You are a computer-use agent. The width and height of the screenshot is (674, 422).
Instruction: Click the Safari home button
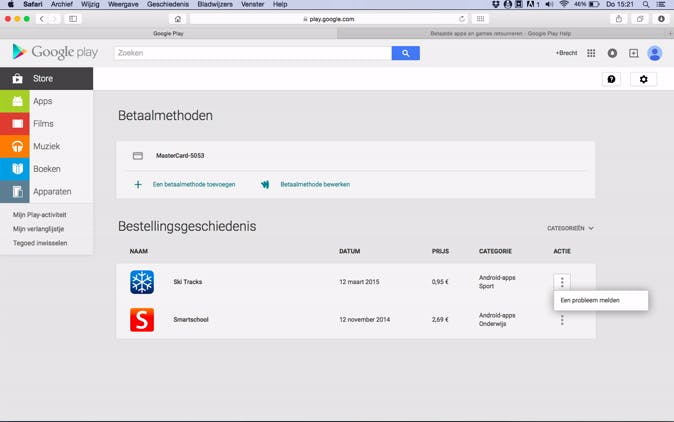pos(178,19)
